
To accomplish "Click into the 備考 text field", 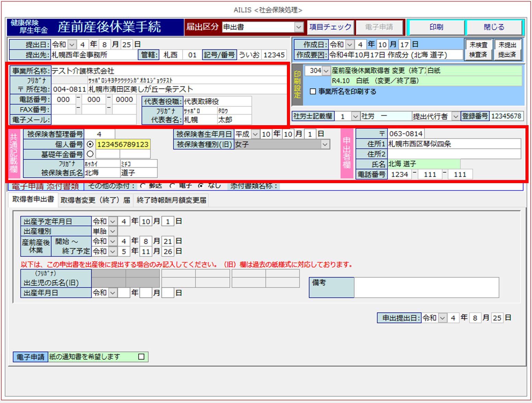I will tap(426, 287).
